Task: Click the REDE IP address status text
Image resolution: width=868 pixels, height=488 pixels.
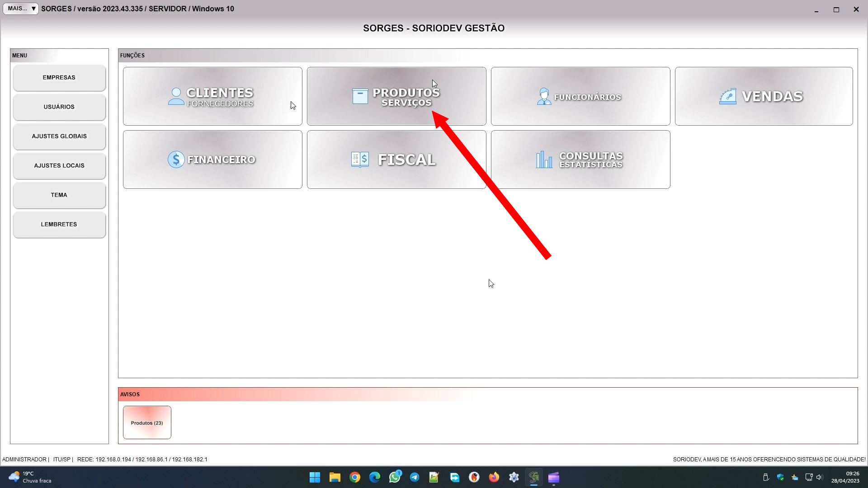Action: pos(142,460)
